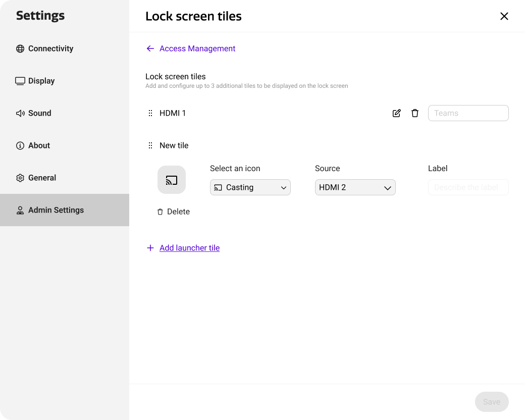This screenshot has width=525, height=420.
Task: Click the trash icon for HDMI 1 tile
Action: (415, 113)
